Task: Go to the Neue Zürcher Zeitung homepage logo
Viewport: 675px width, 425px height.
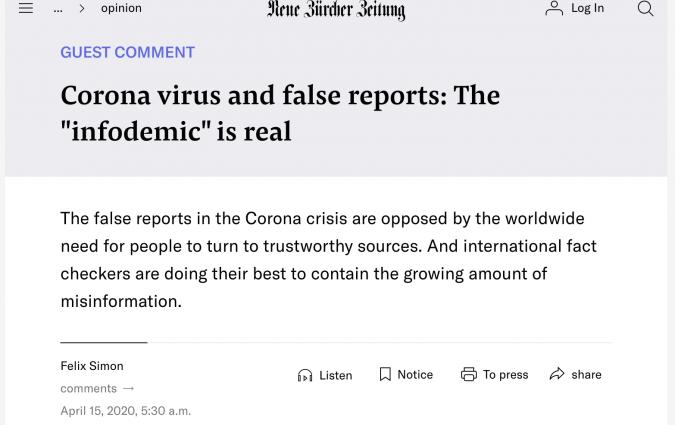Action: coord(336,9)
